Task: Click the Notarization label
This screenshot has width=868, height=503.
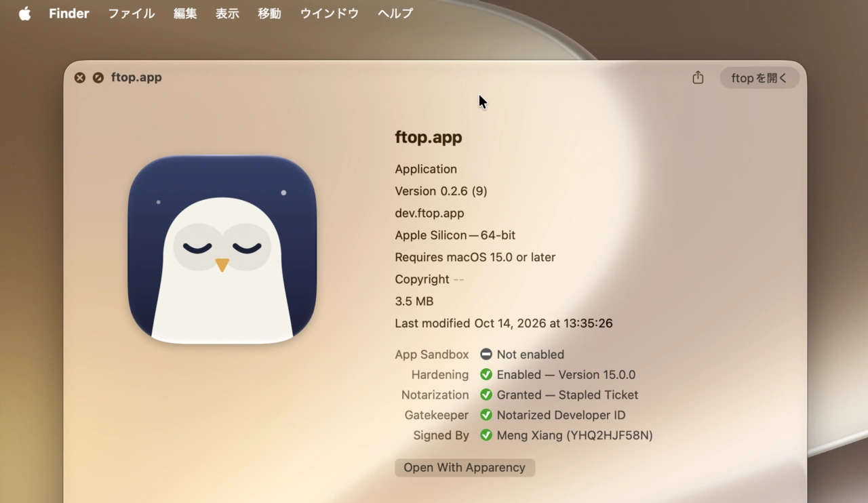Action: 435,395
